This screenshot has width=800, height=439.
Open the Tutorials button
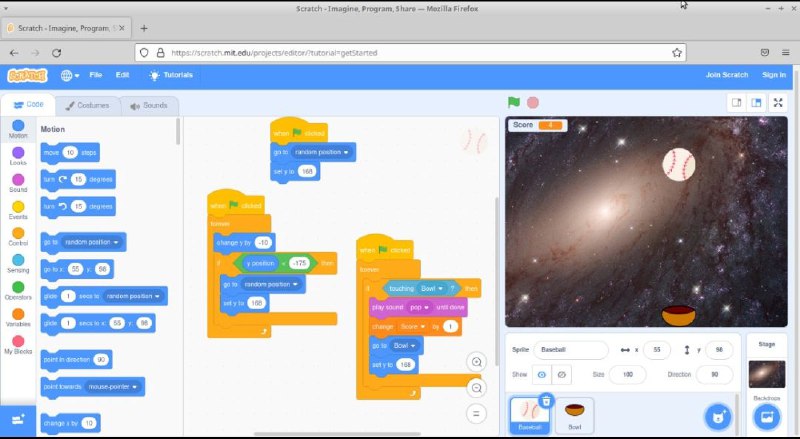tap(171, 75)
